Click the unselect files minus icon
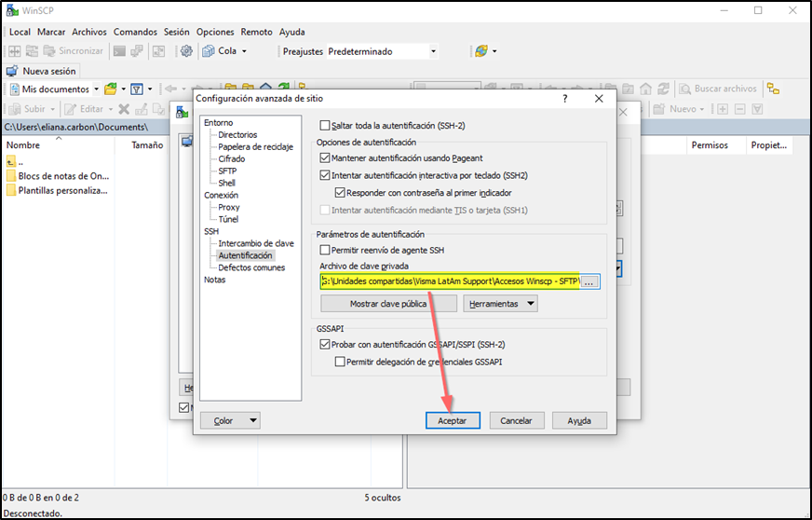 click(740, 109)
